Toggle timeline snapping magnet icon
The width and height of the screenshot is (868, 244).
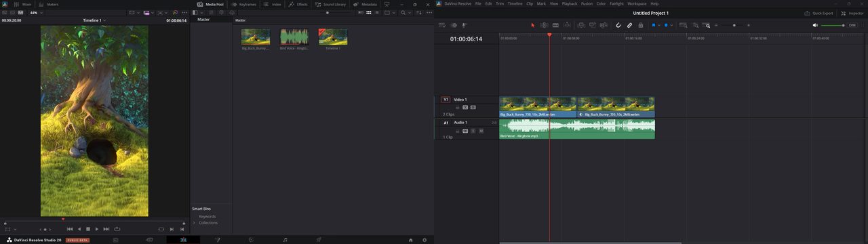(618, 25)
